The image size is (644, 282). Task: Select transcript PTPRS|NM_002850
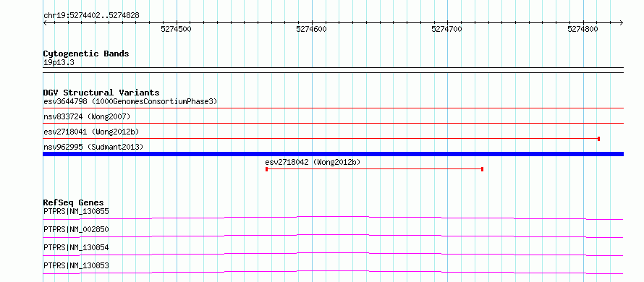(76, 229)
